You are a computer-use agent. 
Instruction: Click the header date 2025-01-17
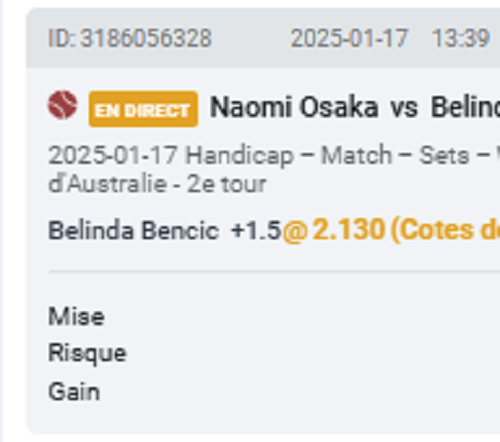click(x=349, y=38)
